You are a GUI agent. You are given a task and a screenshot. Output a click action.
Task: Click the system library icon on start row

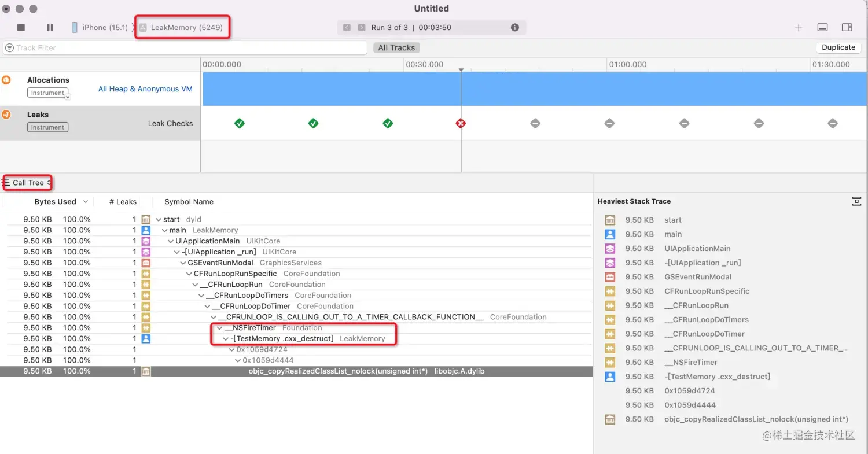point(146,220)
